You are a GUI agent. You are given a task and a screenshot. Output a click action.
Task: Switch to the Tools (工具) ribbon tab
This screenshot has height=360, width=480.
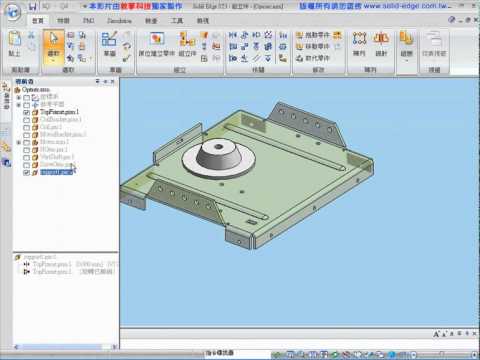click(177, 20)
